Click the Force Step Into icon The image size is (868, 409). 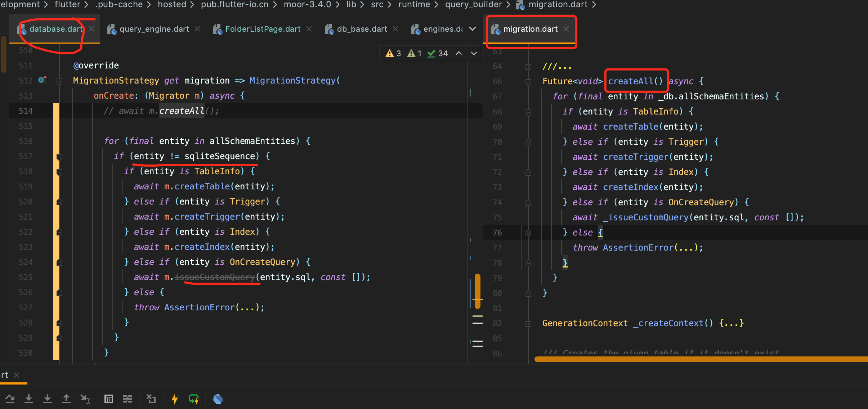[48, 399]
